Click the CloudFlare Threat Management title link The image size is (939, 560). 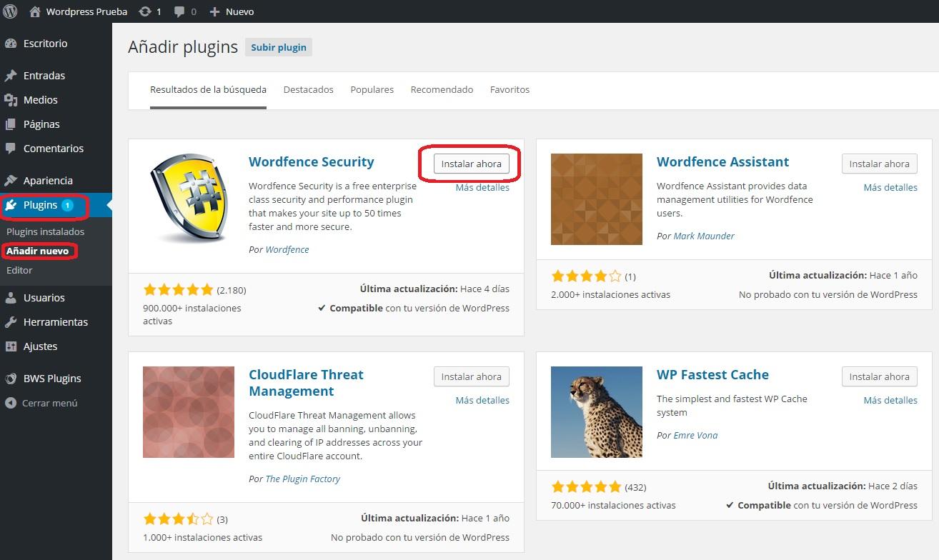pyautogui.click(x=306, y=383)
